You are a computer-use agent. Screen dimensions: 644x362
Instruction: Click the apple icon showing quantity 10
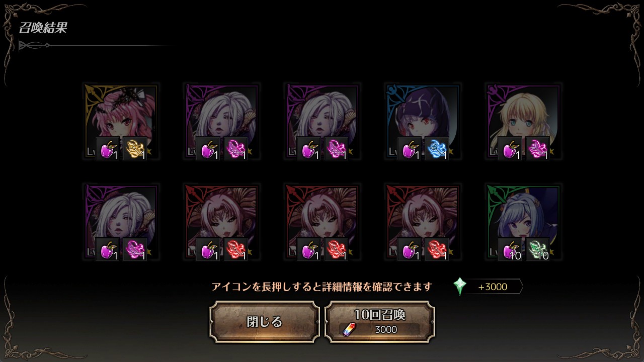pyautogui.click(x=510, y=249)
